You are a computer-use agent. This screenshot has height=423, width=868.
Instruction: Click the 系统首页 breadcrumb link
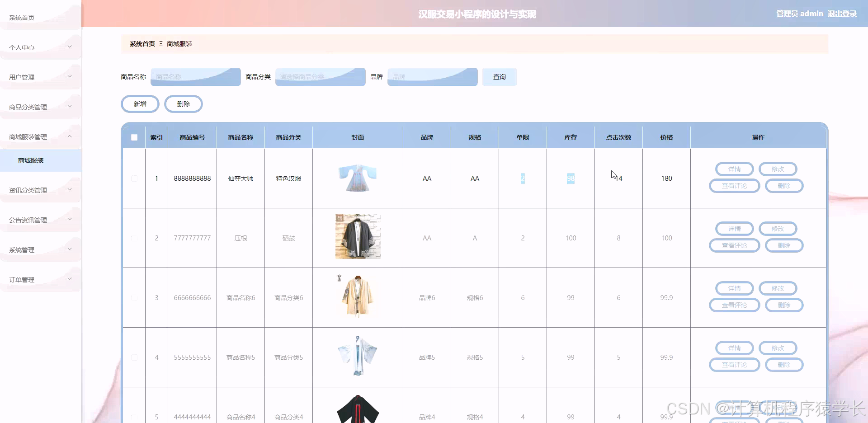(142, 44)
